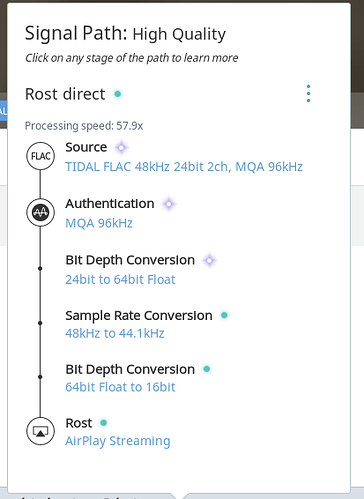Click the Sample Rate Conversion heading
Image resolution: width=364 pixels, height=499 pixels.
139,315
